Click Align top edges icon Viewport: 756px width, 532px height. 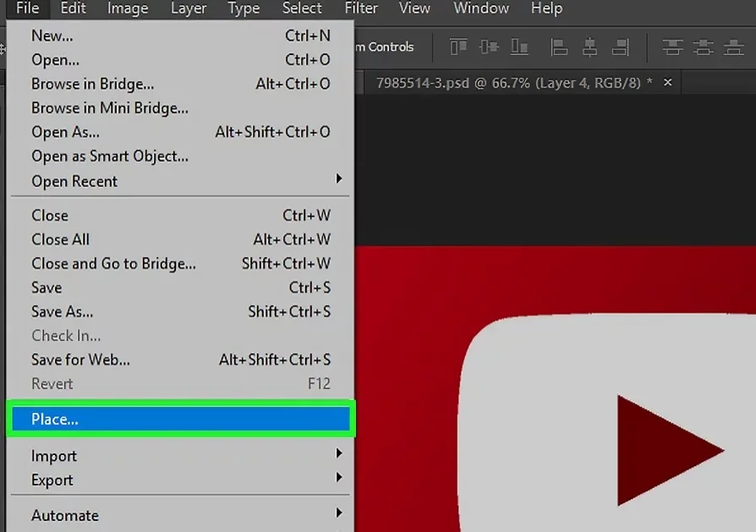click(458, 47)
